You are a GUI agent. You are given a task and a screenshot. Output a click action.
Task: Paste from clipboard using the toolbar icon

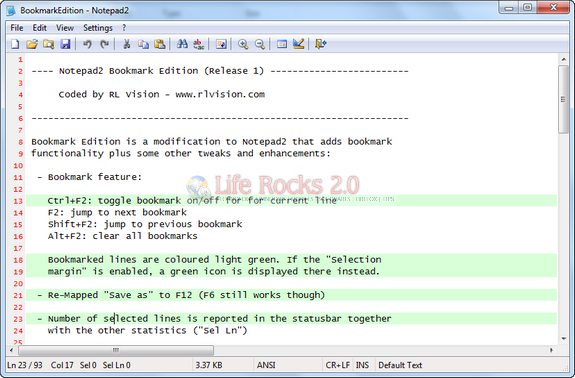[160, 44]
